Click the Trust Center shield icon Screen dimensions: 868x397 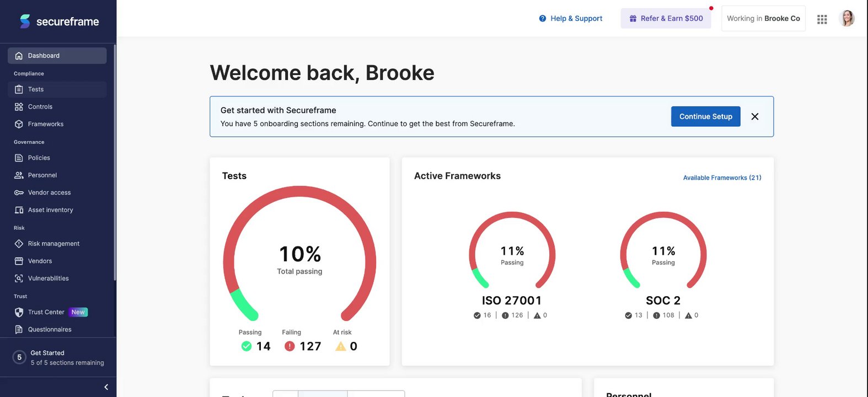[19, 312]
